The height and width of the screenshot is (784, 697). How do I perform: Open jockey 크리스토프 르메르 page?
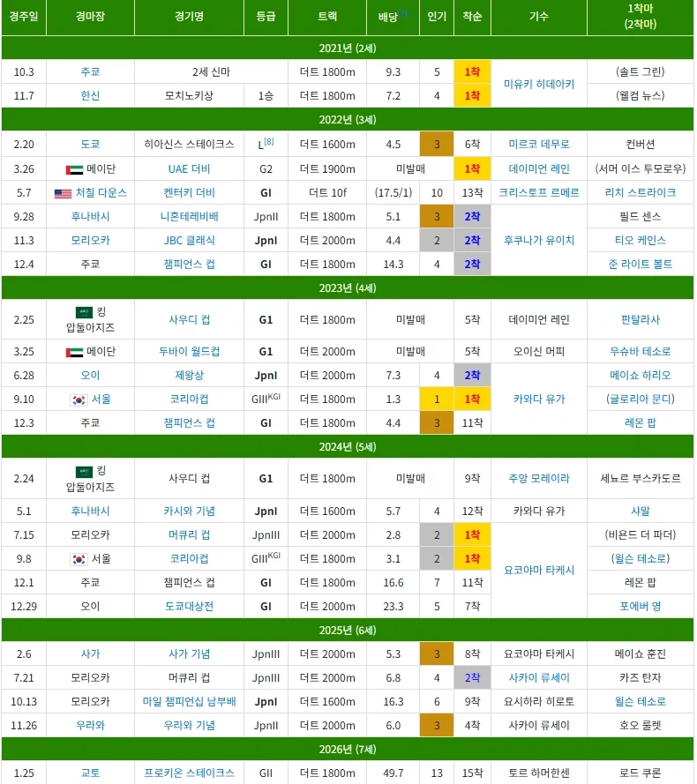[538, 192]
